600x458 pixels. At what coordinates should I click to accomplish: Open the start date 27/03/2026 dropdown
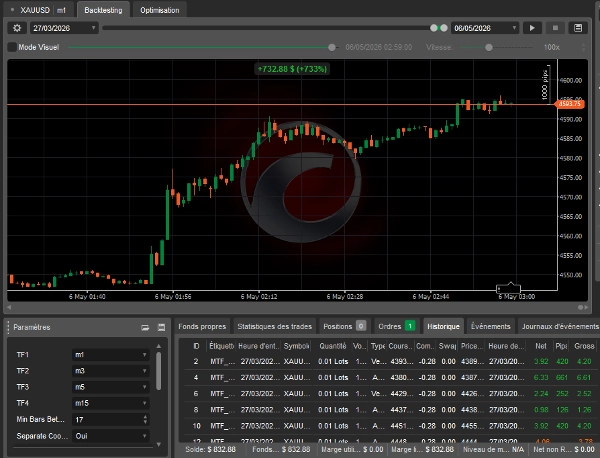coord(64,28)
